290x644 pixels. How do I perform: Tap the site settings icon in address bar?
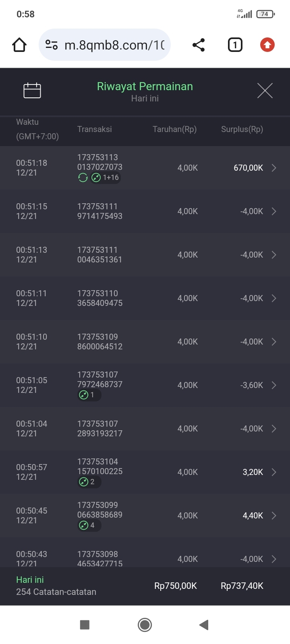click(52, 45)
